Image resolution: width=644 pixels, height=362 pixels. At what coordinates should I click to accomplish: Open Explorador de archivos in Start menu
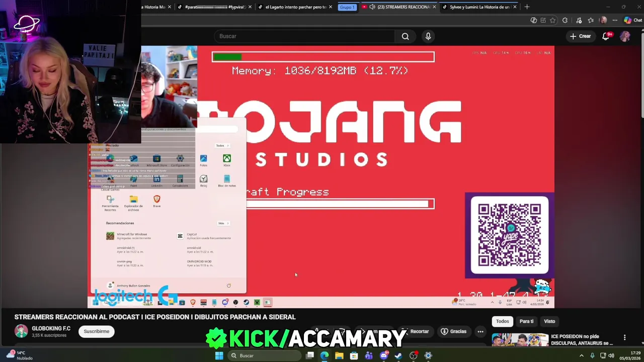[133, 203]
